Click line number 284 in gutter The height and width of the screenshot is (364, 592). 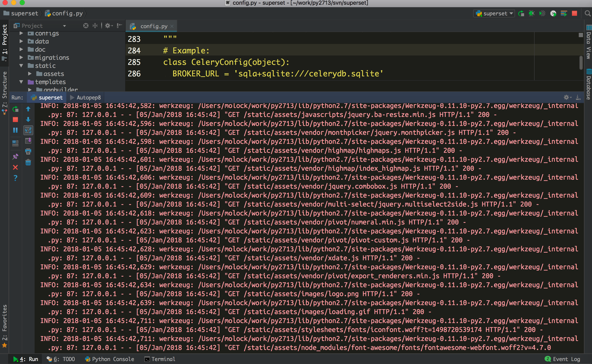(x=134, y=51)
